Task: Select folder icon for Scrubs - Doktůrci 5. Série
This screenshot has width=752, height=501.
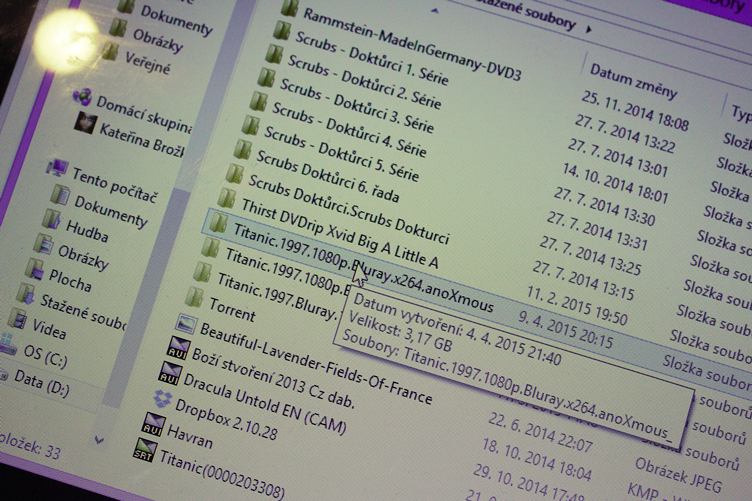Action: (250, 126)
